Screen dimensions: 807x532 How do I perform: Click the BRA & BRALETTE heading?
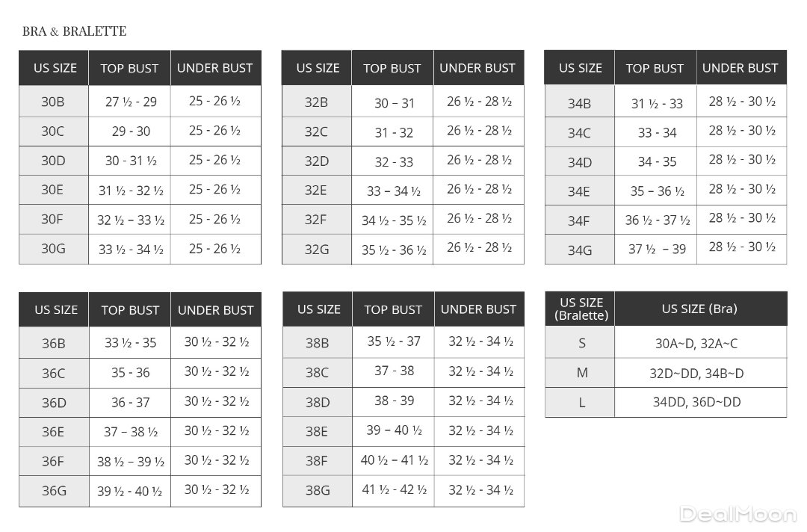[x=74, y=31]
